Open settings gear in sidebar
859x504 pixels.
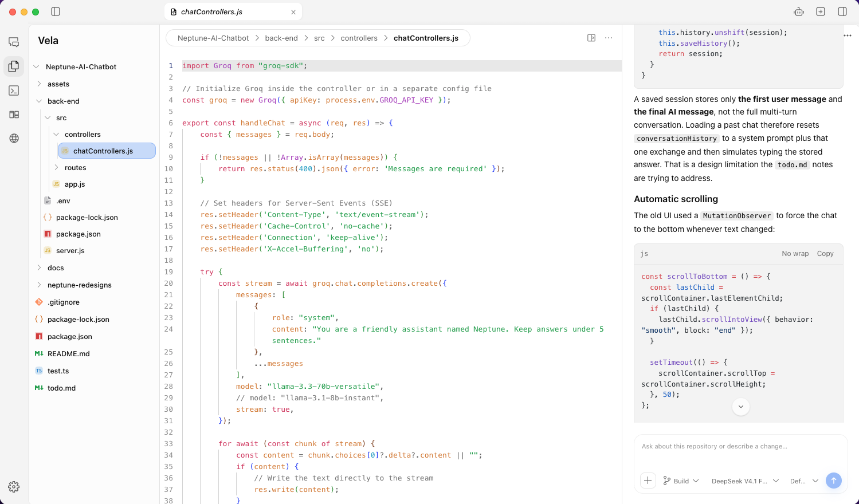(x=14, y=487)
